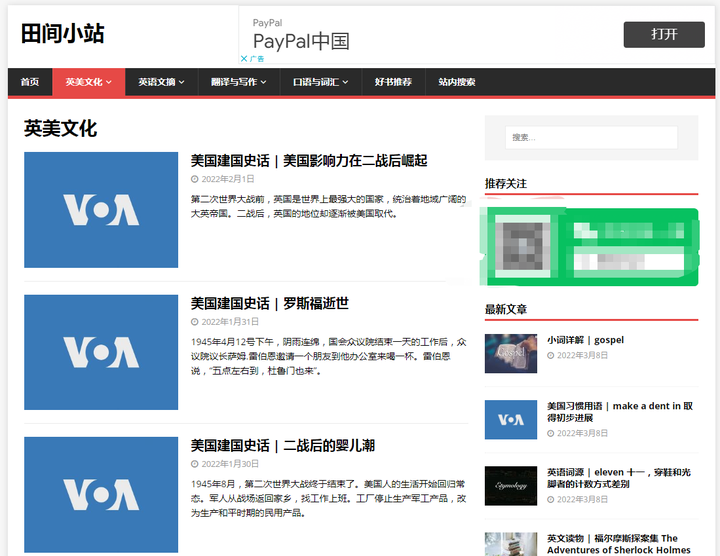
Task: Expand the 英语文摘 dropdown chevron
Action: (x=182, y=83)
